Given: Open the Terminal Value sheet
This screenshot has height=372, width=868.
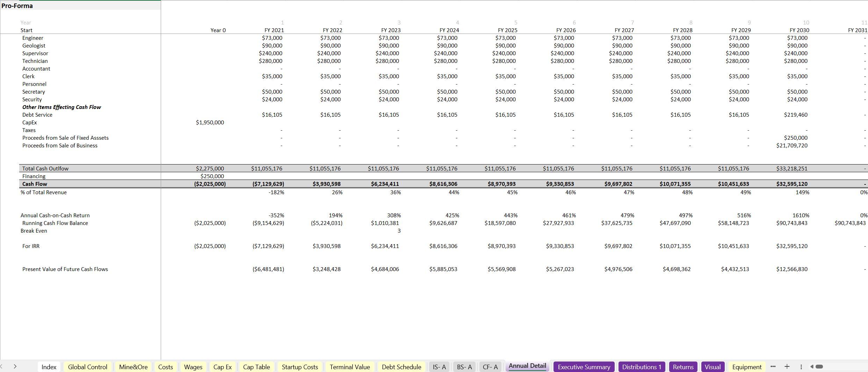Looking at the screenshot, I should 349,367.
